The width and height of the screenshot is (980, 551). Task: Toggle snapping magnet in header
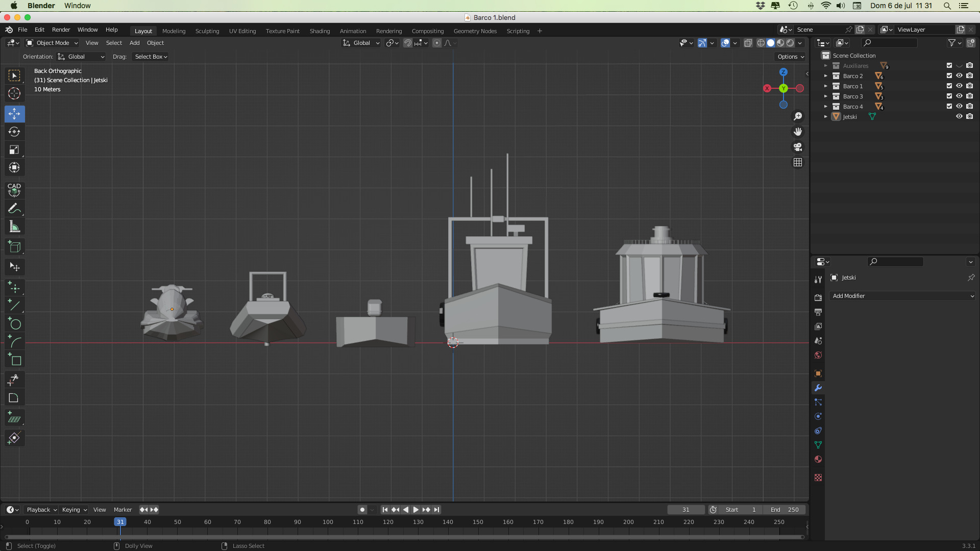coord(407,43)
